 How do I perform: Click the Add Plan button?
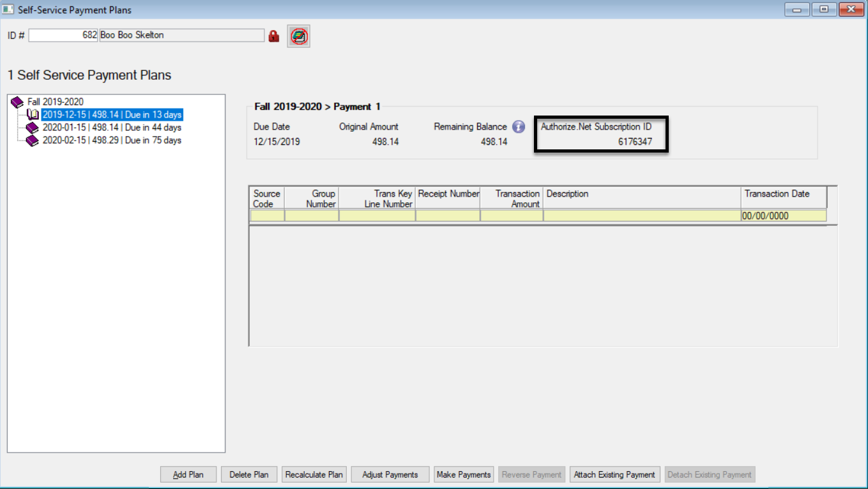point(188,474)
